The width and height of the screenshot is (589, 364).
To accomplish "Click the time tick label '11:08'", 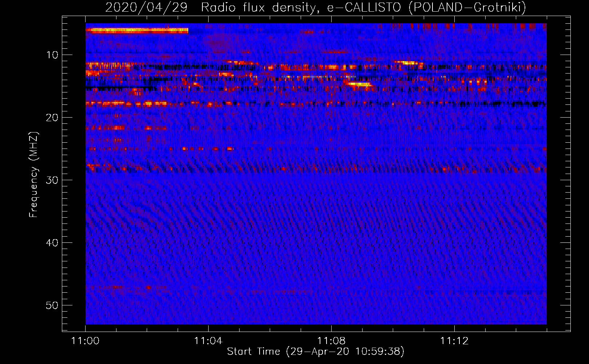I will click(x=331, y=341).
